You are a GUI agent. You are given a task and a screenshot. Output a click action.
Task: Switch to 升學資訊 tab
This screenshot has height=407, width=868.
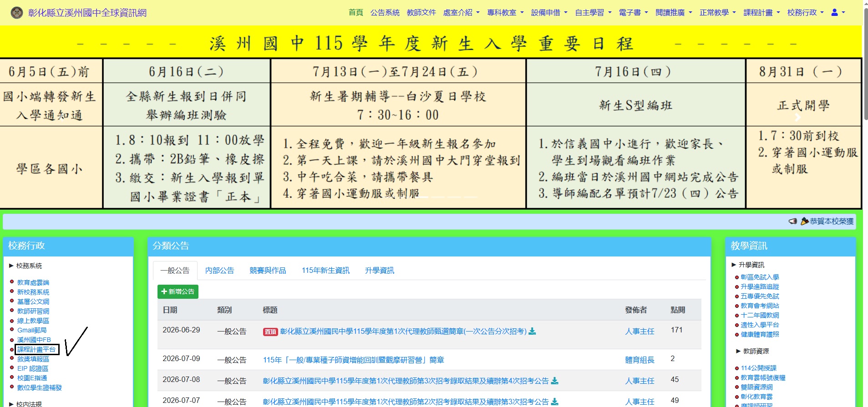[x=379, y=271]
